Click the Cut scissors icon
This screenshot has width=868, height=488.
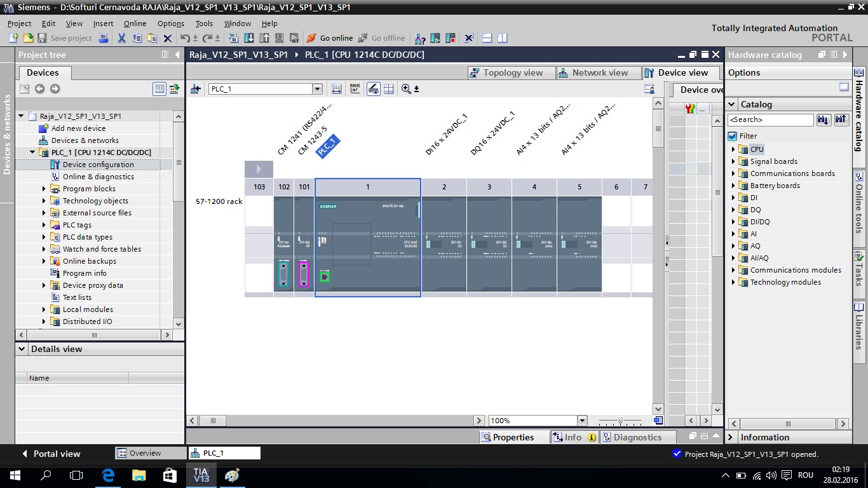[121, 38]
